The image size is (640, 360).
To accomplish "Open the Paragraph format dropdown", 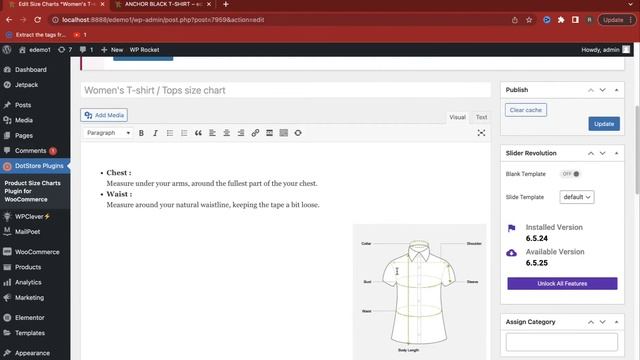I will coord(108,133).
